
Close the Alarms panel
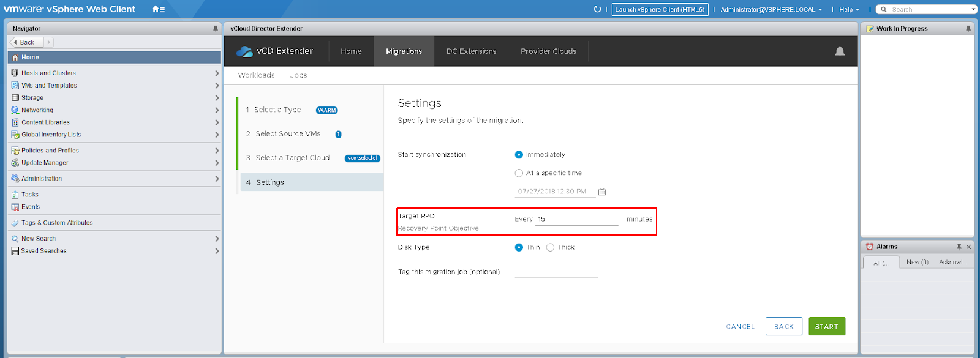tap(968, 247)
